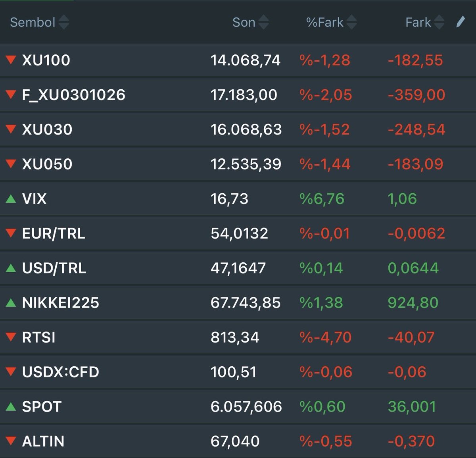Click red down arrow beside XU050
Image resolution: width=476 pixels, height=458 pixels.
pos(11,164)
